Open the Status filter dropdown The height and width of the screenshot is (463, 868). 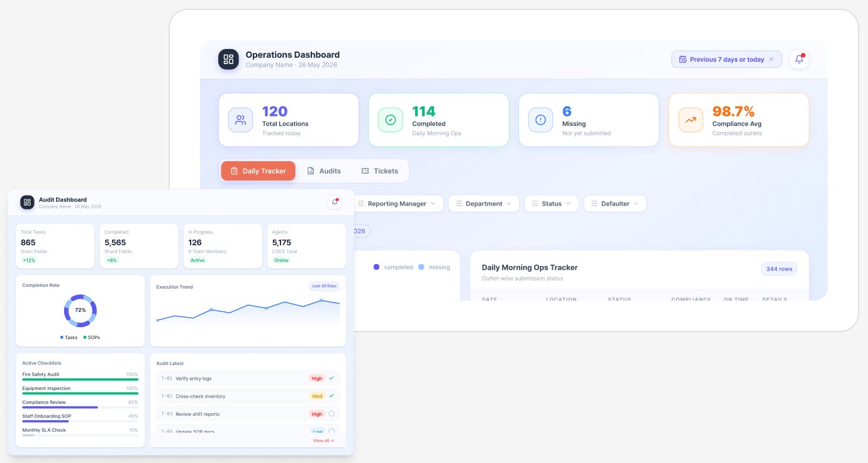point(552,204)
